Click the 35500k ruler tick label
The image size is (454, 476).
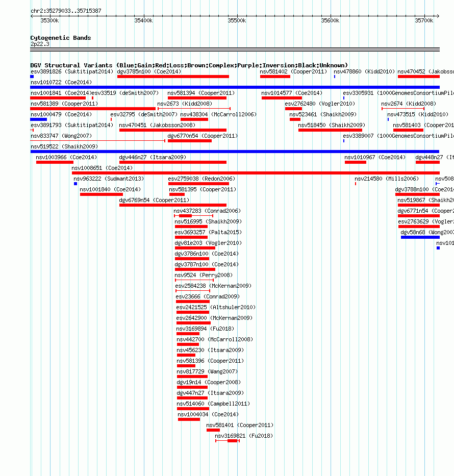pos(237,20)
